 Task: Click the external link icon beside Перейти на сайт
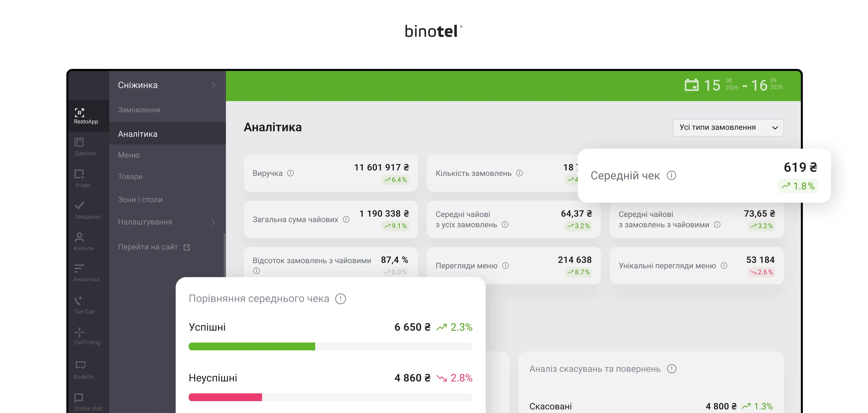[187, 247]
